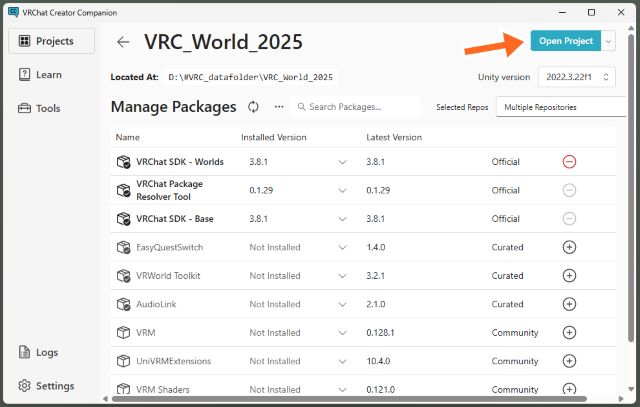Add the EasyQuestSwitch package
Viewport: 640px width, 407px height.
pyautogui.click(x=569, y=247)
